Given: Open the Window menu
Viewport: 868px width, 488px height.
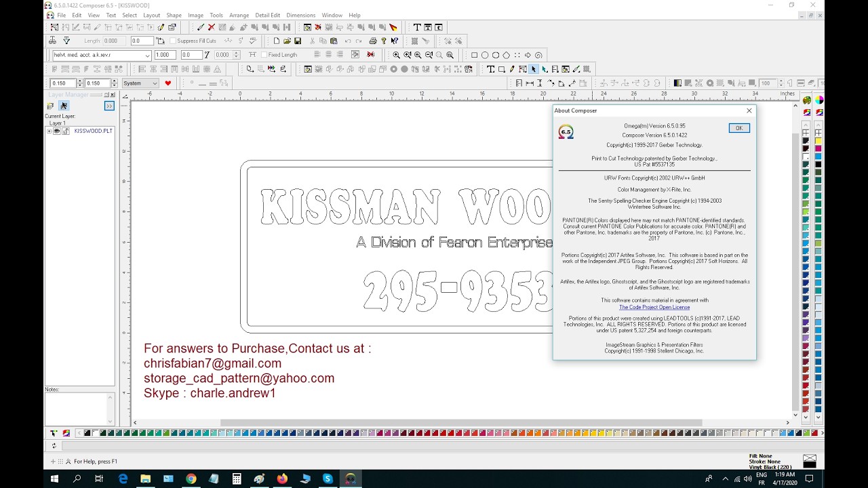Looking at the screenshot, I should coord(332,15).
